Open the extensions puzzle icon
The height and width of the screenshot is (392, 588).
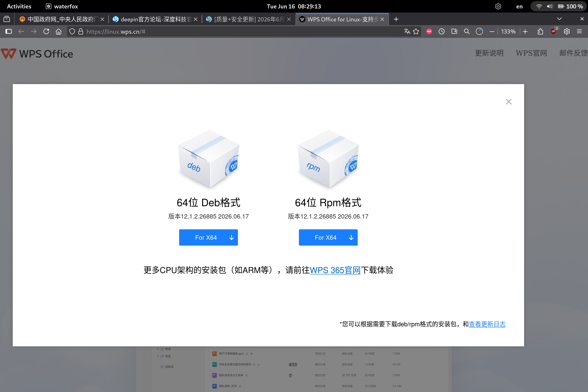click(x=540, y=32)
